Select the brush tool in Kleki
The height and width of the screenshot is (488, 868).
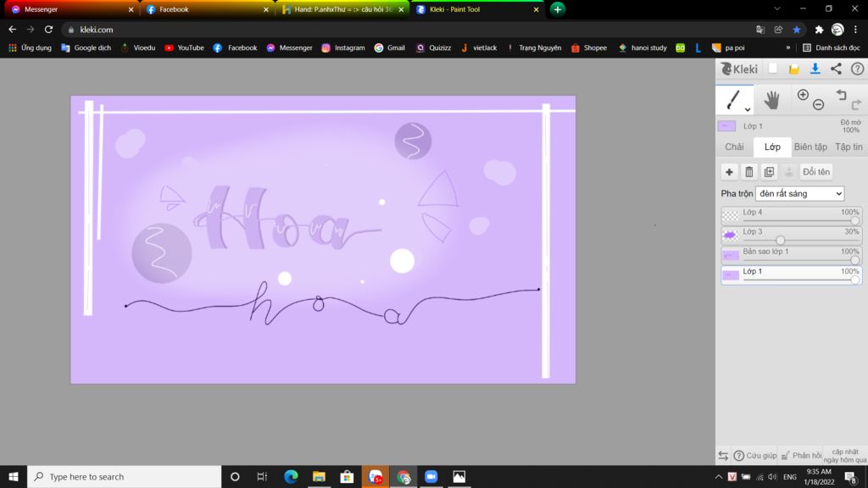pos(733,100)
